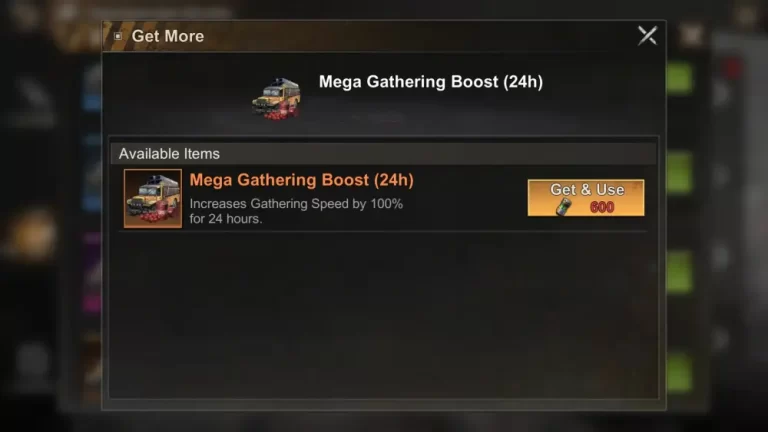768x432 pixels.
Task: Click the white Mega Gathering Boost (24h) heading
Action: [x=431, y=82]
